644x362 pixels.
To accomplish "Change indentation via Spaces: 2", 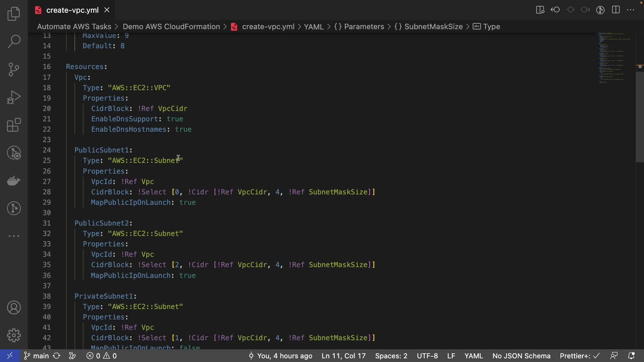I will tap(391, 356).
